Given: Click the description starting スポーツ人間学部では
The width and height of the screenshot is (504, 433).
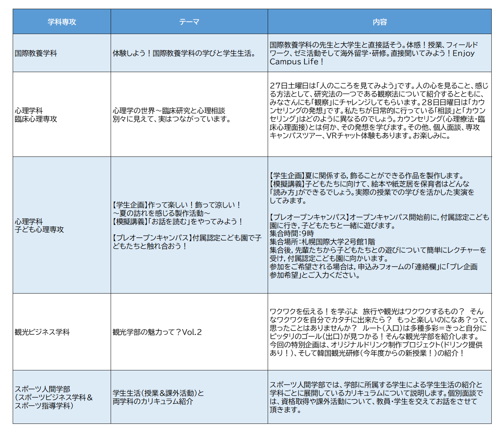Looking at the screenshot, I should tap(379, 397).
